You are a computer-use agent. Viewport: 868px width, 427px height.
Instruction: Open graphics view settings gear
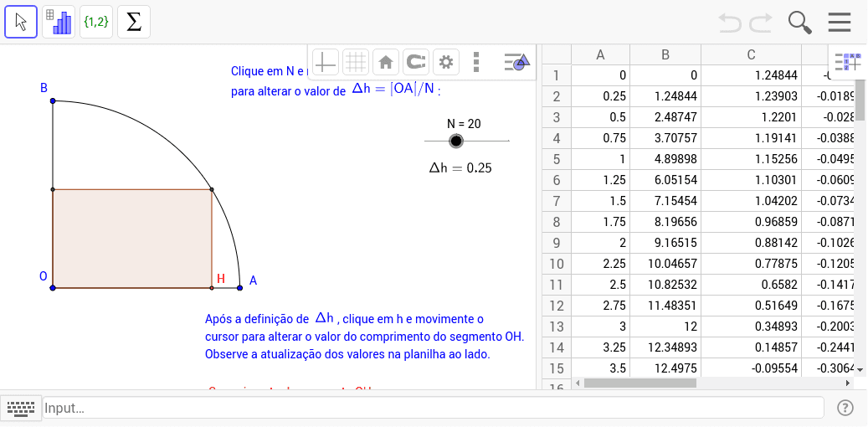click(x=445, y=62)
